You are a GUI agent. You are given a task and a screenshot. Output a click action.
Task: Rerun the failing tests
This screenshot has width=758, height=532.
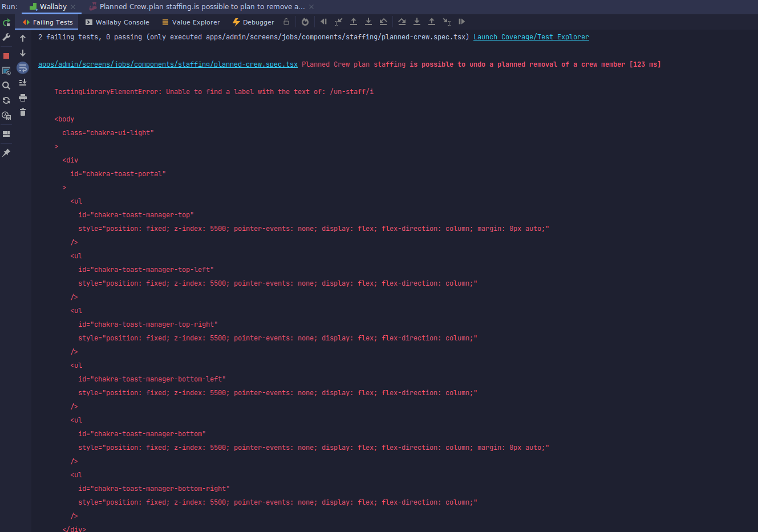click(7, 22)
